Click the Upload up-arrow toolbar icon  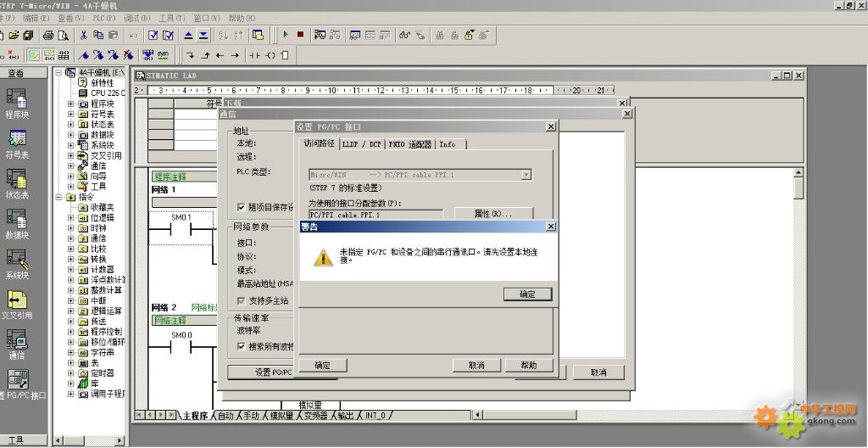click(188, 36)
